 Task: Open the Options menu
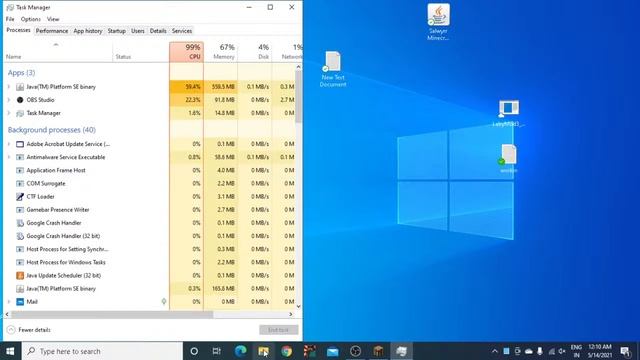(31, 19)
